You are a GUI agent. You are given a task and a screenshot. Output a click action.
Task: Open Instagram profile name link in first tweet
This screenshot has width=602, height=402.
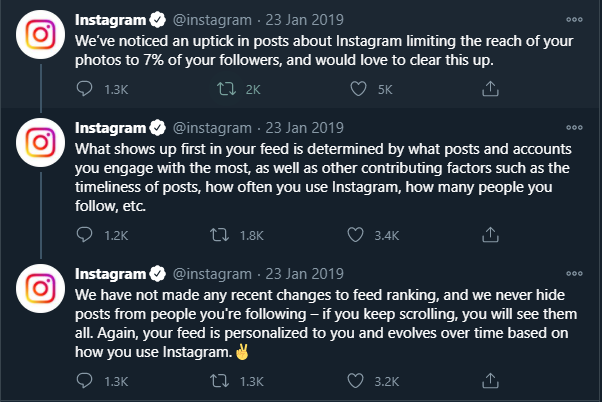click(x=108, y=19)
